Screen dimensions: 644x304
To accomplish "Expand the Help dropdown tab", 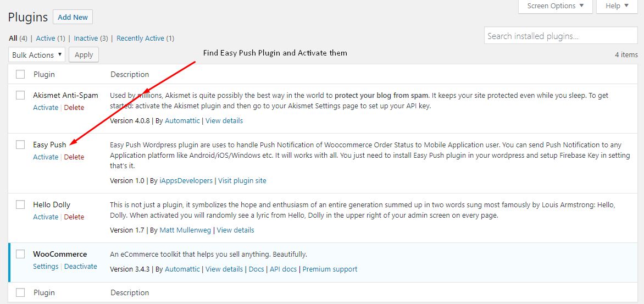I will pyautogui.click(x=617, y=6).
